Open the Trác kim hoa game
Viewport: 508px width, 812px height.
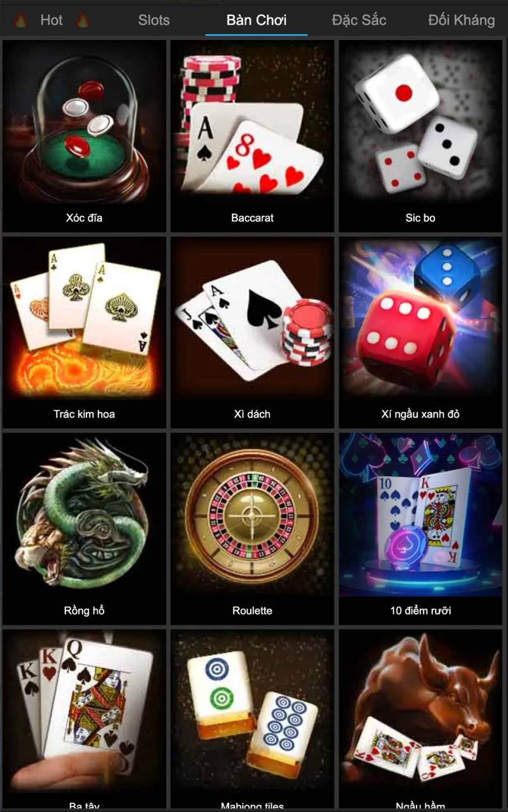point(84,333)
